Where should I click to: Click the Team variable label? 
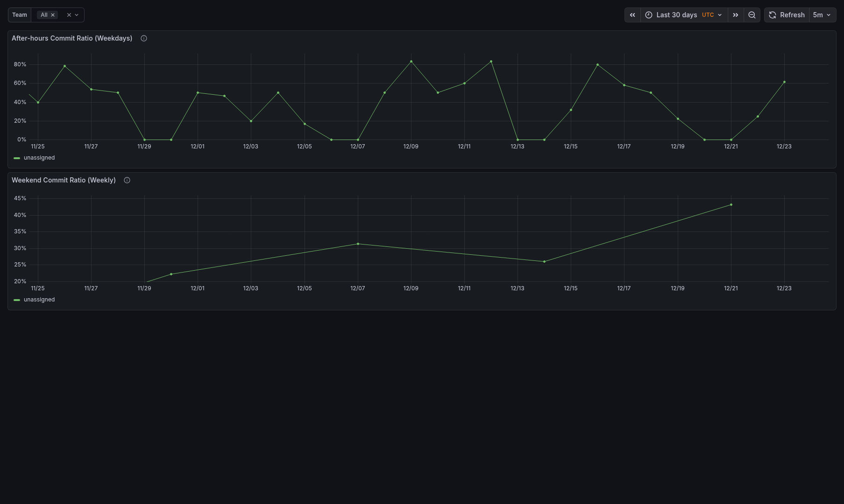(20, 15)
